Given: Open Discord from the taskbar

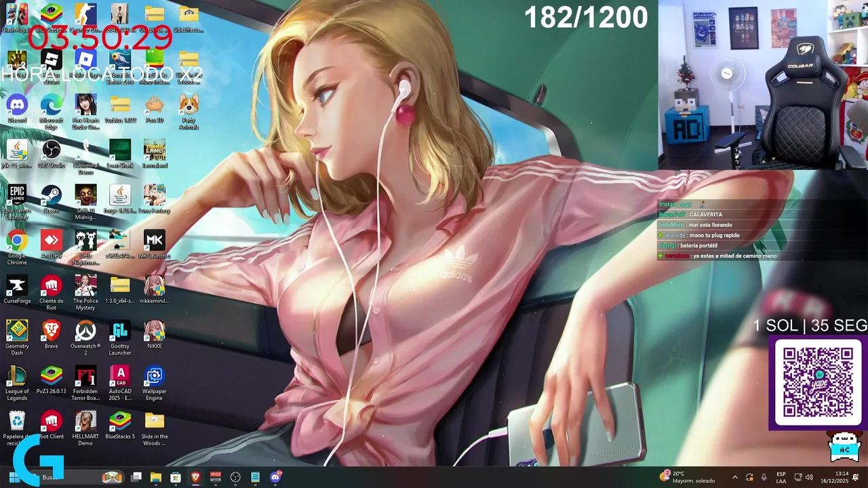Looking at the screenshot, I should point(275,477).
